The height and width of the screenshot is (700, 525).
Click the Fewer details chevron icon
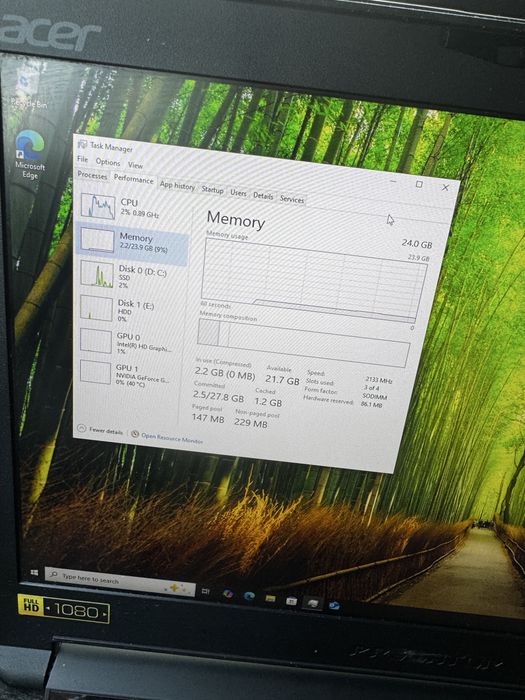coord(81,428)
